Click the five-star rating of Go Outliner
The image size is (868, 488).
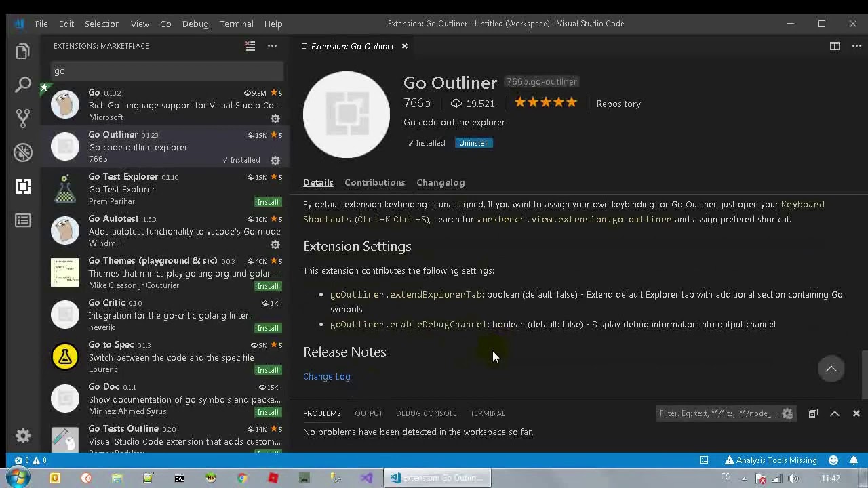point(545,103)
